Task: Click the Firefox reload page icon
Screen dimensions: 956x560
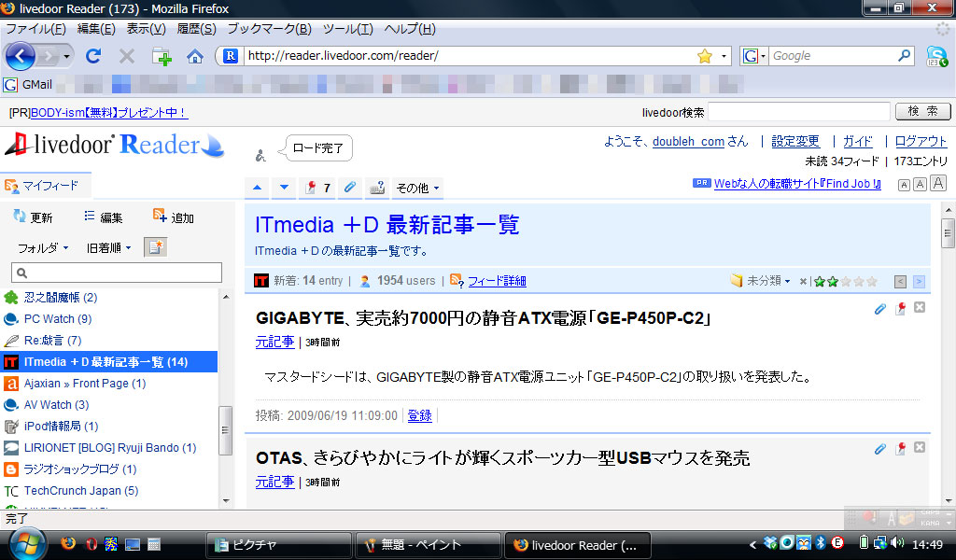Action: (93, 56)
